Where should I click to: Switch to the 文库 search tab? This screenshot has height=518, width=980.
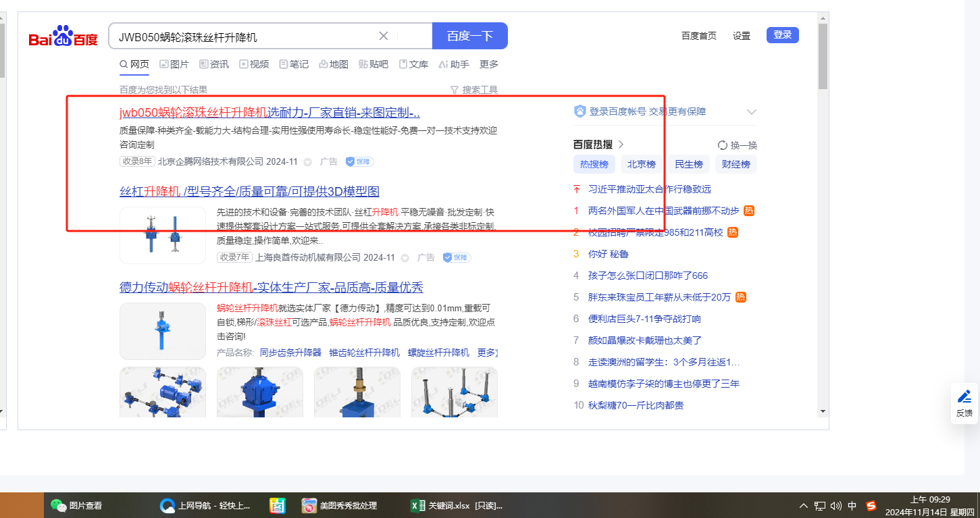(413, 65)
